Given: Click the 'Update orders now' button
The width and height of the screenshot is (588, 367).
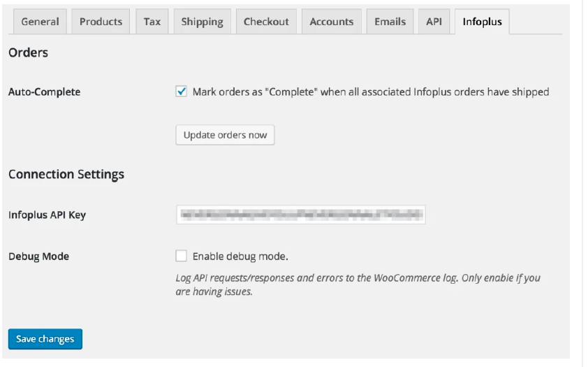Looking at the screenshot, I should coord(225,135).
